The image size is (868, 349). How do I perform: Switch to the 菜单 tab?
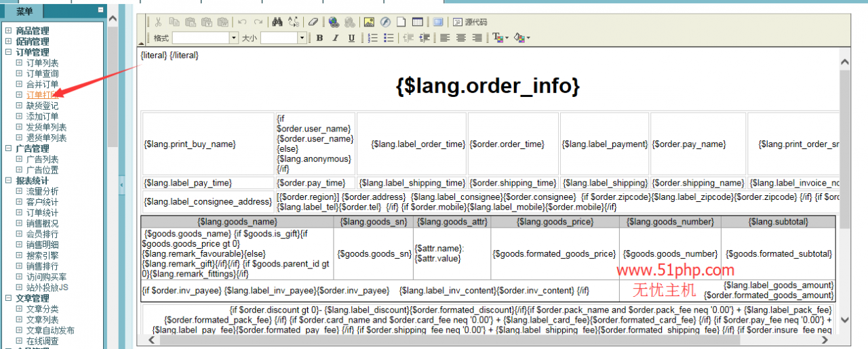(24, 11)
